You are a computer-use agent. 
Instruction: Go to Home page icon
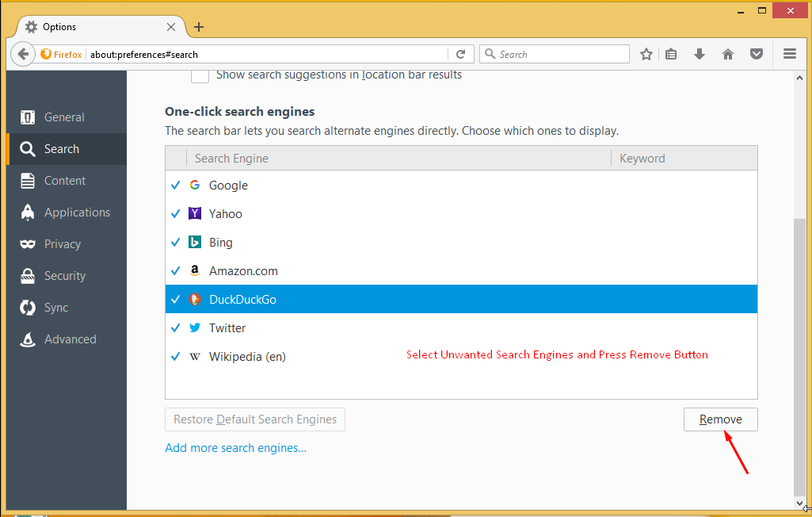click(727, 54)
